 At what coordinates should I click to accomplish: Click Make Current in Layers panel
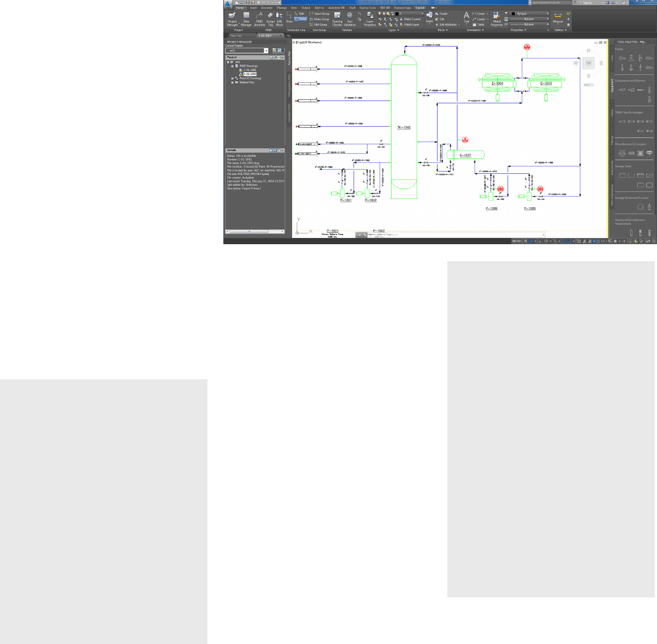coord(410,19)
